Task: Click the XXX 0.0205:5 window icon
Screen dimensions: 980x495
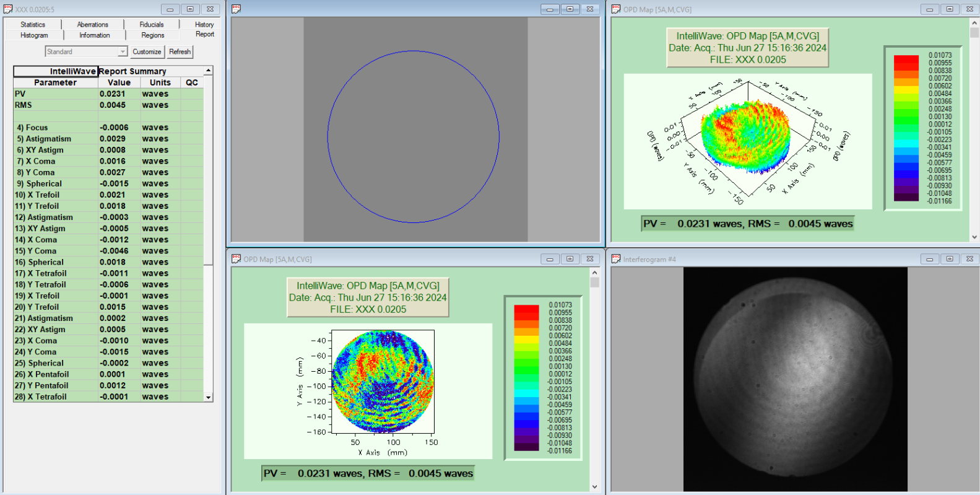Action: (x=8, y=9)
